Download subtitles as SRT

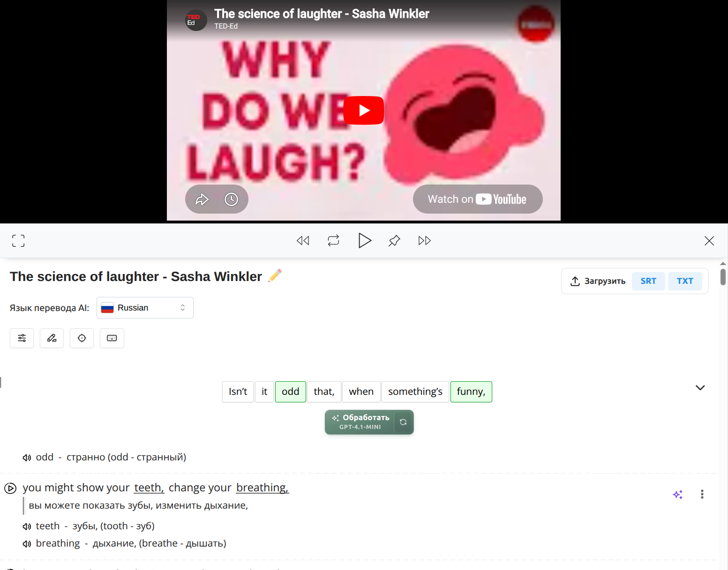[648, 281]
